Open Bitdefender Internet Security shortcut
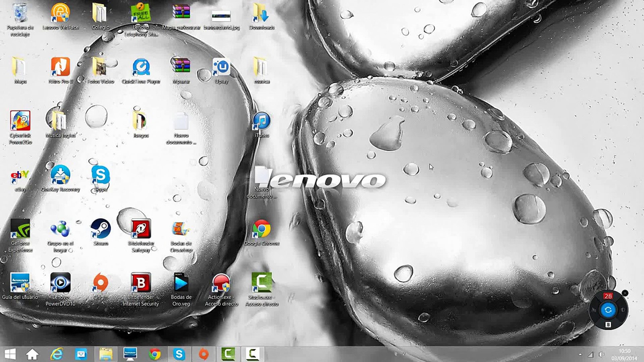 click(x=141, y=283)
